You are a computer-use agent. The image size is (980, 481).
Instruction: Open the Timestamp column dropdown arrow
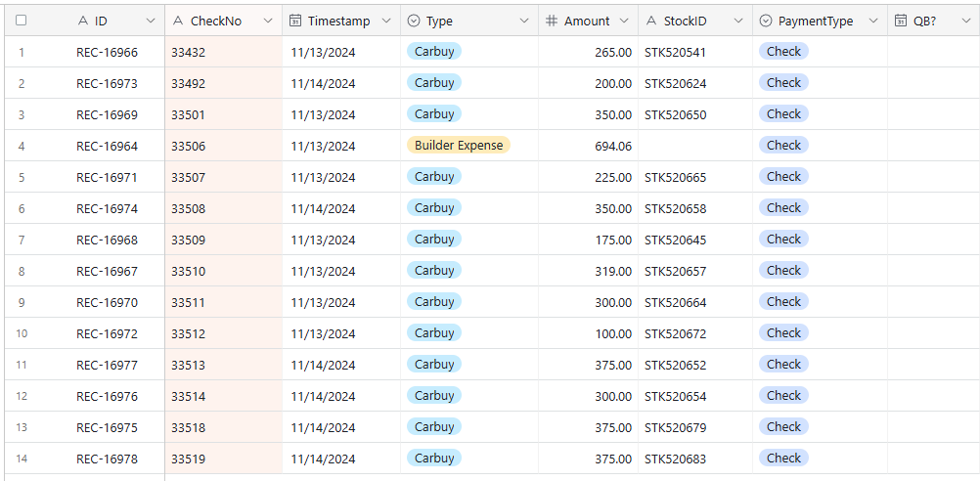(x=387, y=22)
